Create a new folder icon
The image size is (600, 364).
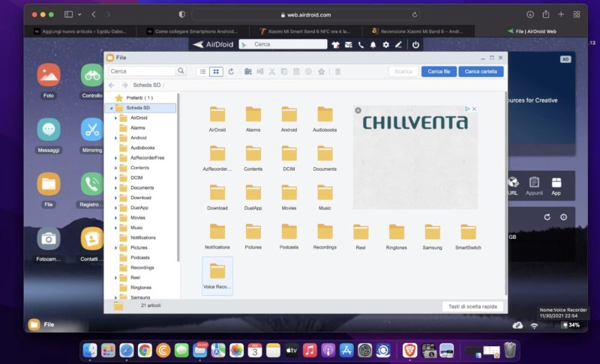(x=248, y=71)
